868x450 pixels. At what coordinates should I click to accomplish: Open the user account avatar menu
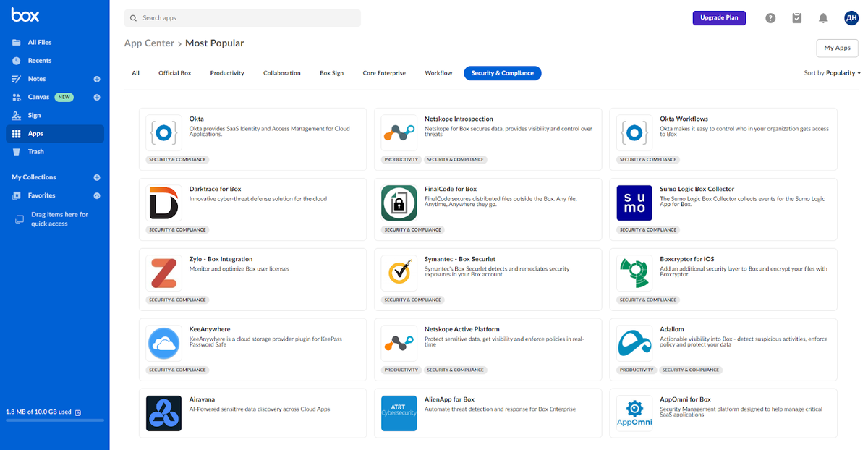pyautogui.click(x=851, y=18)
